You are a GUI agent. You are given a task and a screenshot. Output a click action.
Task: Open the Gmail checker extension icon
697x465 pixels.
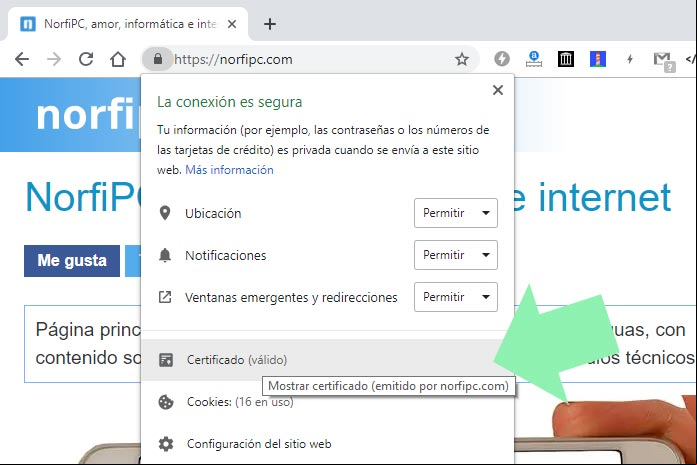[664, 60]
